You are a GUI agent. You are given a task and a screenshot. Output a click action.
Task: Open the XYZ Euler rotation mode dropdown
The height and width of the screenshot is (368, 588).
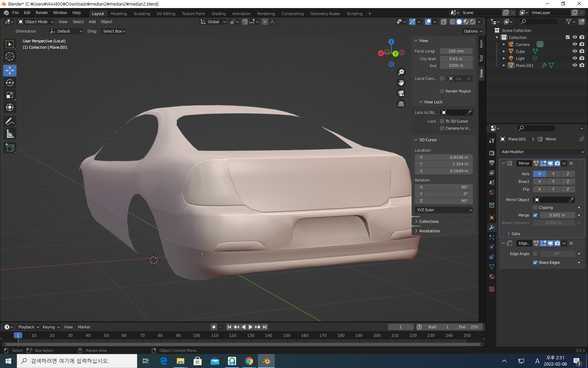pos(444,210)
